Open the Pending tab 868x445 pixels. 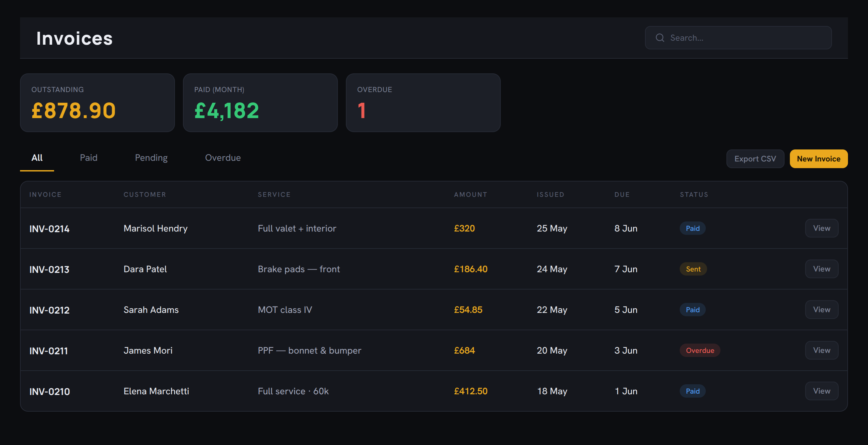click(x=151, y=158)
